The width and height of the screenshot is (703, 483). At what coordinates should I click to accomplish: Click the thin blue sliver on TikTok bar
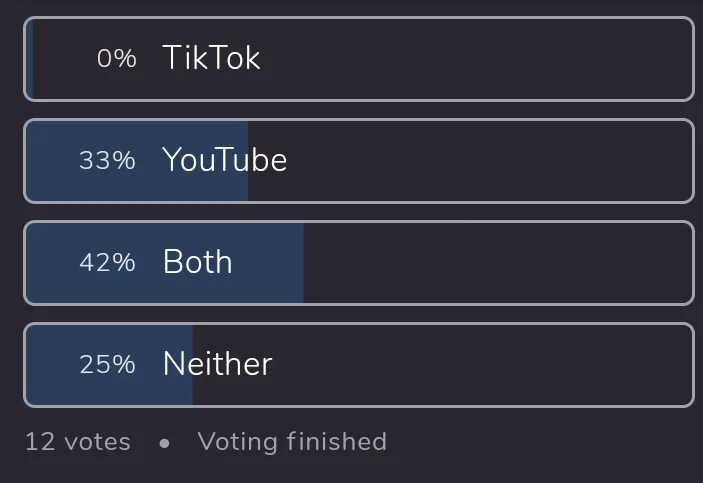[x=30, y=59]
